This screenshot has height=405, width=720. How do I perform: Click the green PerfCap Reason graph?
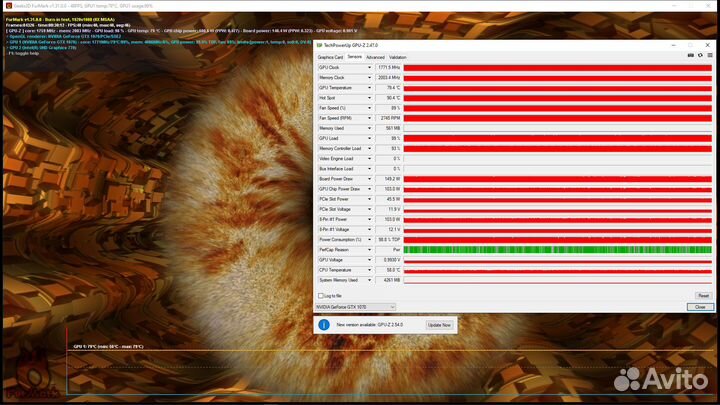point(557,249)
